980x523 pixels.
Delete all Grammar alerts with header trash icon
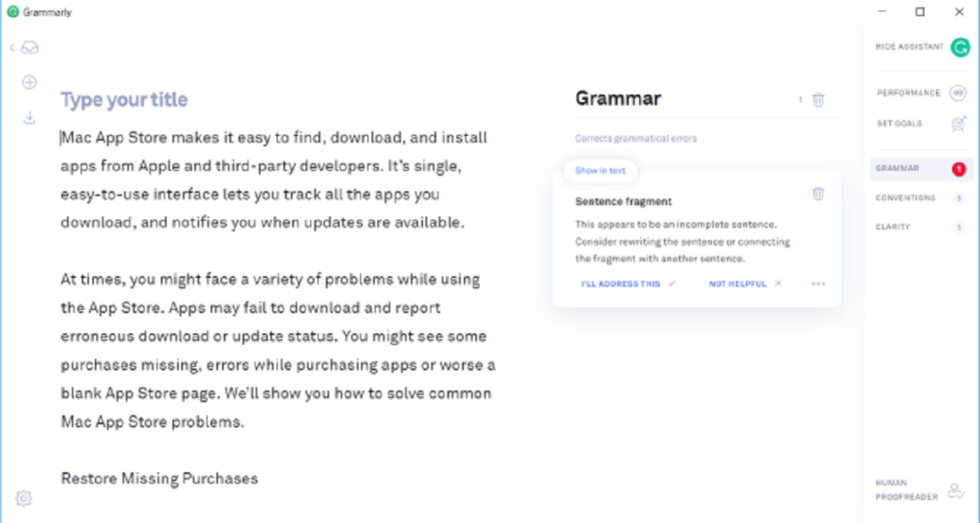[818, 99]
